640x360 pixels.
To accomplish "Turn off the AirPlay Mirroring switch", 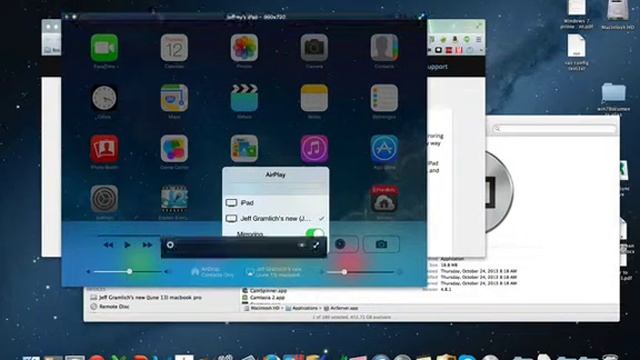I will pos(314,233).
